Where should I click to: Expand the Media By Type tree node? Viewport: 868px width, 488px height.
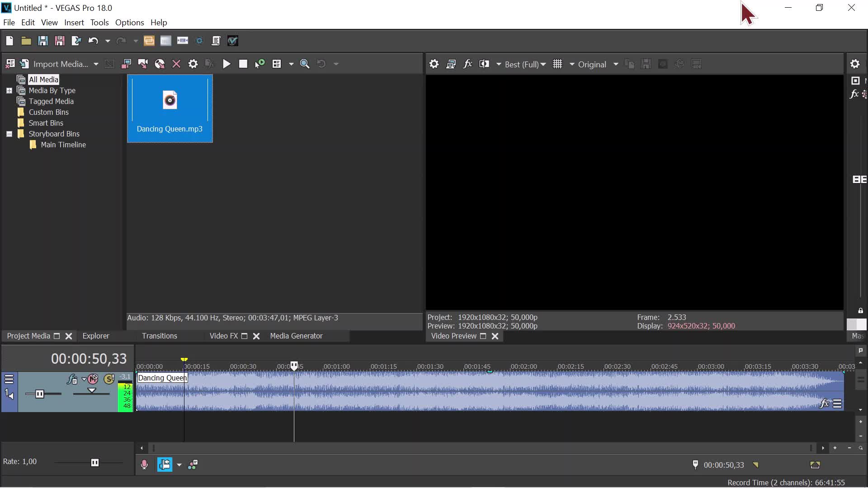(x=9, y=91)
